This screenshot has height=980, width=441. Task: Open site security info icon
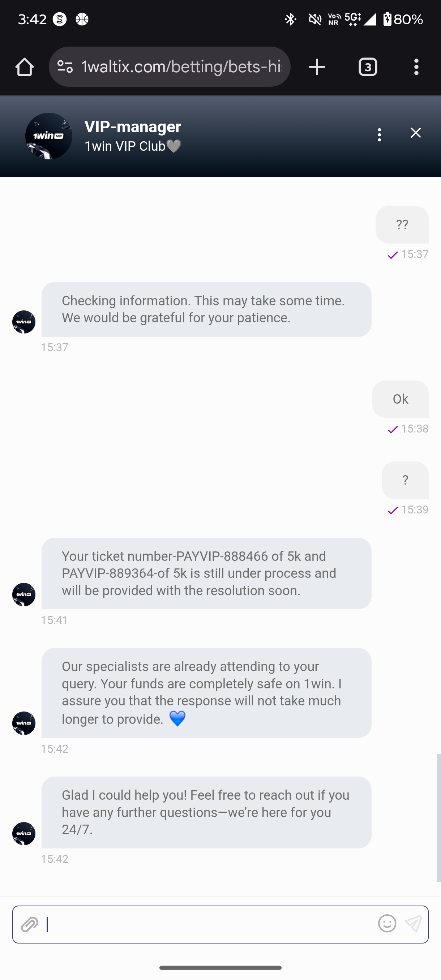(65, 67)
